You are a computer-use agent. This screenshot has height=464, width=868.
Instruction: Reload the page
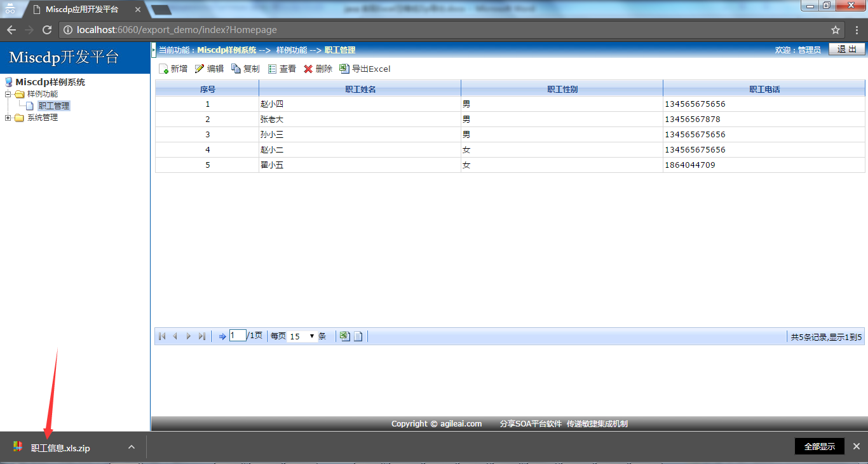click(47, 30)
